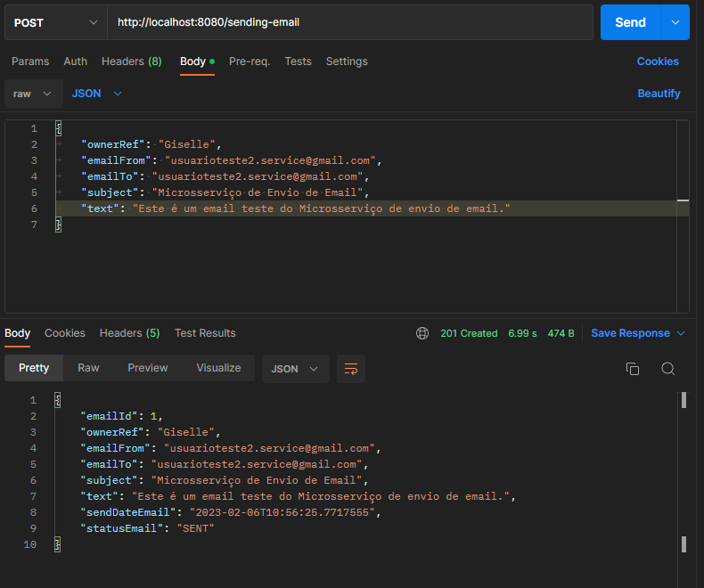This screenshot has width=704, height=588.
Task: Switch to the Headers (8) request tab
Action: 131,61
